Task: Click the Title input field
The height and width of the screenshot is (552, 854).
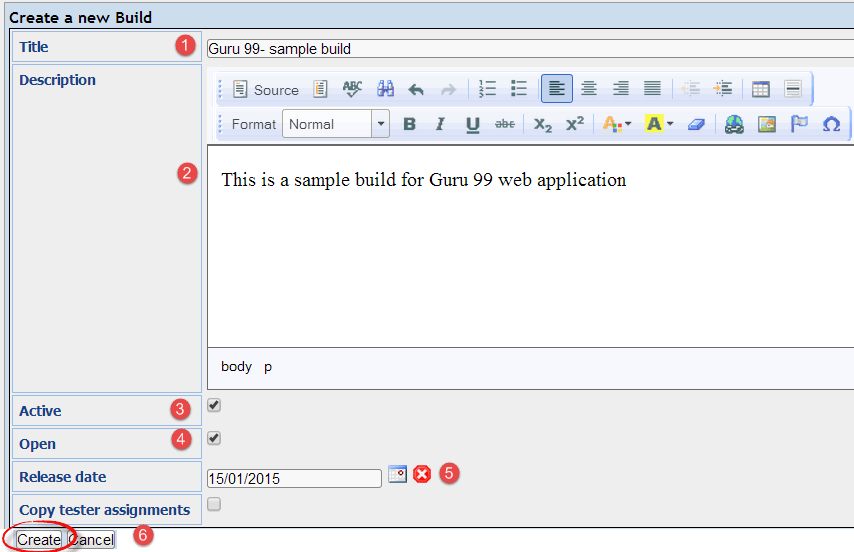Action: pyautogui.click(x=528, y=48)
